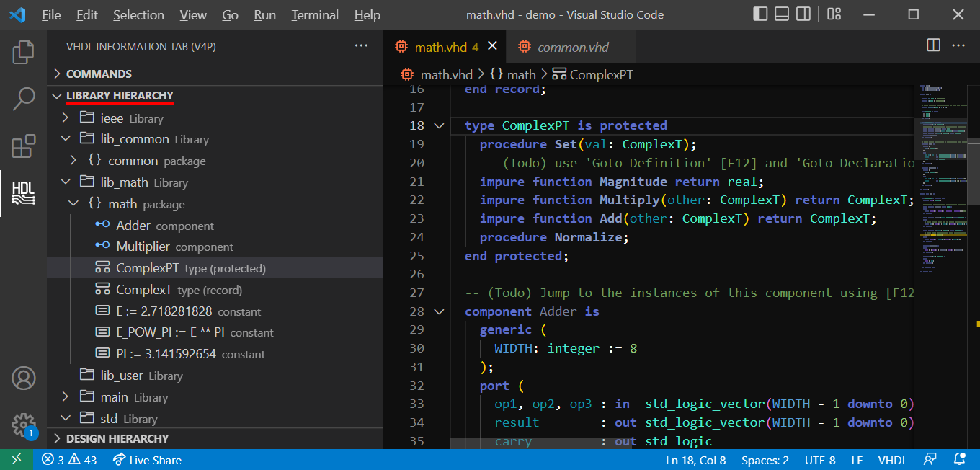Collapse the lib_math library
980x470 pixels.
tap(66, 182)
